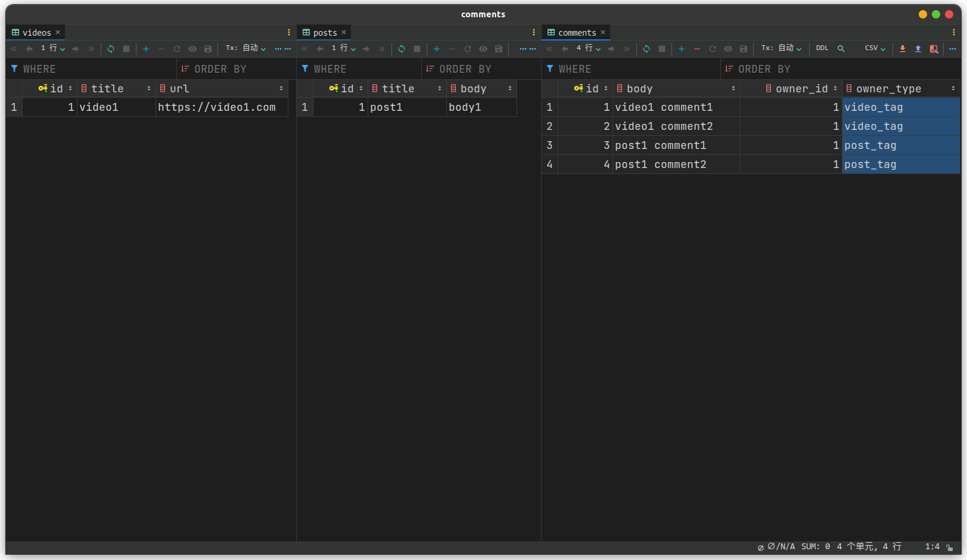The height and width of the screenshot is (560, 967).
Task: Select the 'post1 comment2' cell
Action: [676, 164]
